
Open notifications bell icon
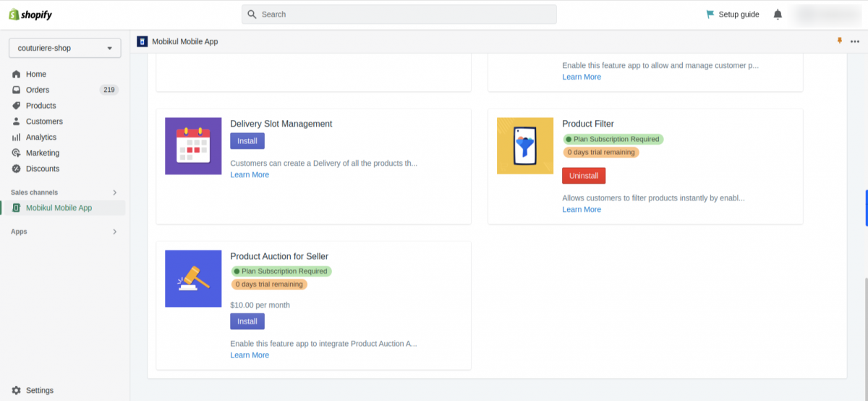(778, 14)
